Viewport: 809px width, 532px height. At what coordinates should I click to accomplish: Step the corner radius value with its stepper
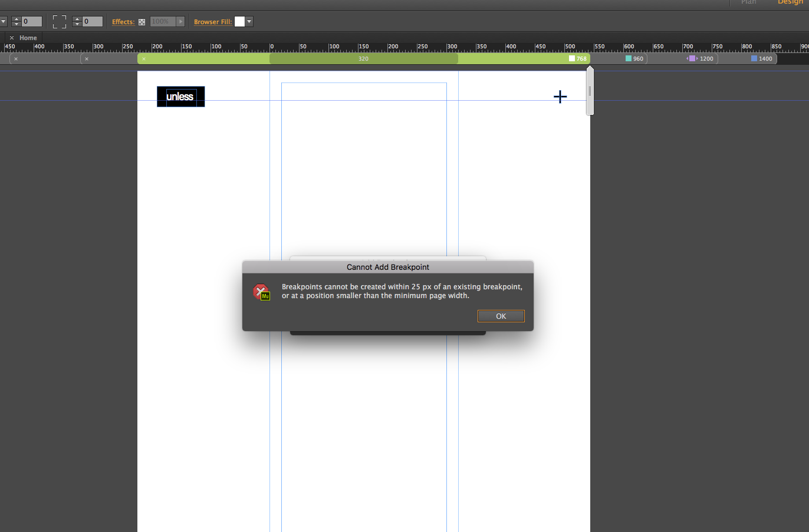coord(77,21)
